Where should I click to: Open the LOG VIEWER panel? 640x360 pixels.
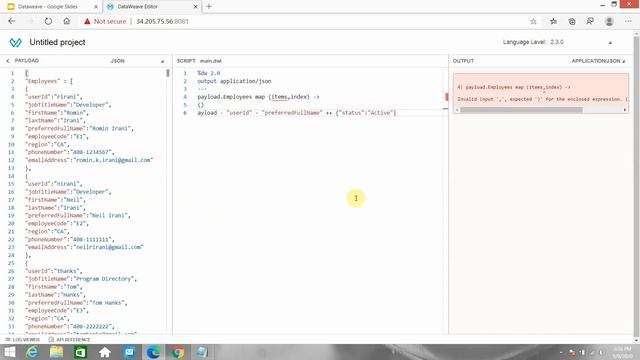click(x=22, y=340)
